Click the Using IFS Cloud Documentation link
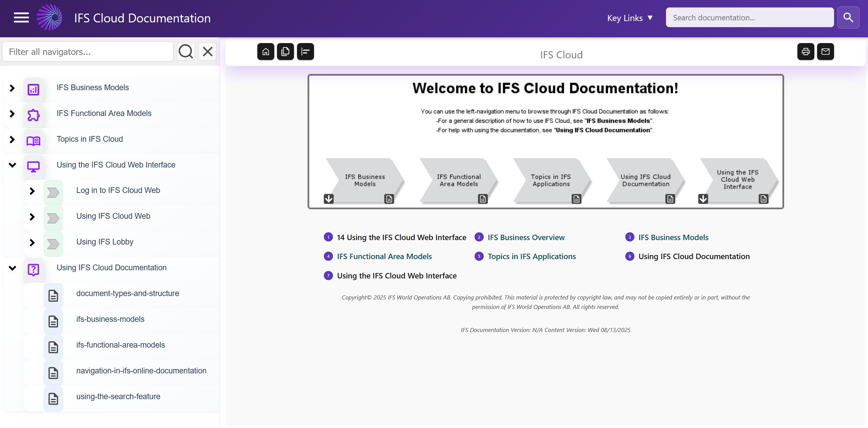 [x=694, y=256]
